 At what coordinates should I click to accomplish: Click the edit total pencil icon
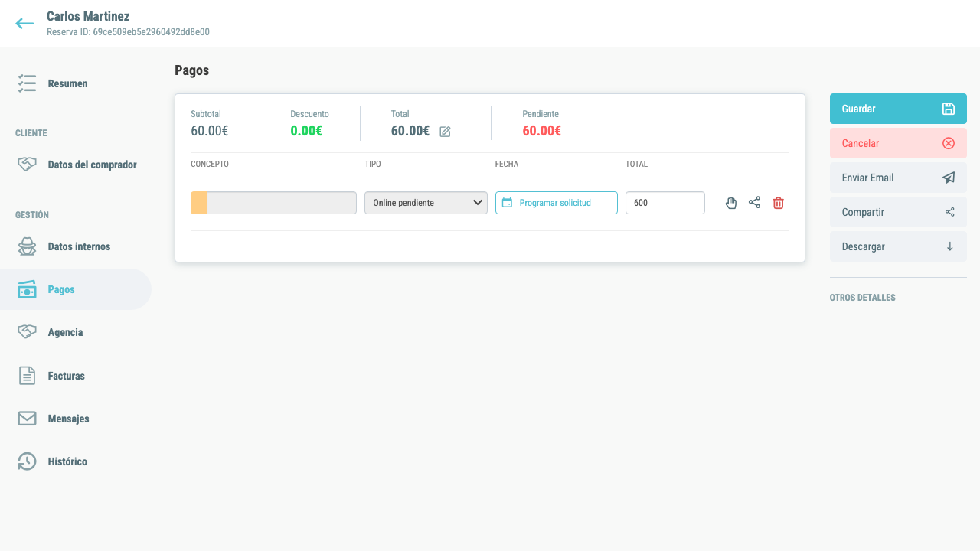point(445,132)
